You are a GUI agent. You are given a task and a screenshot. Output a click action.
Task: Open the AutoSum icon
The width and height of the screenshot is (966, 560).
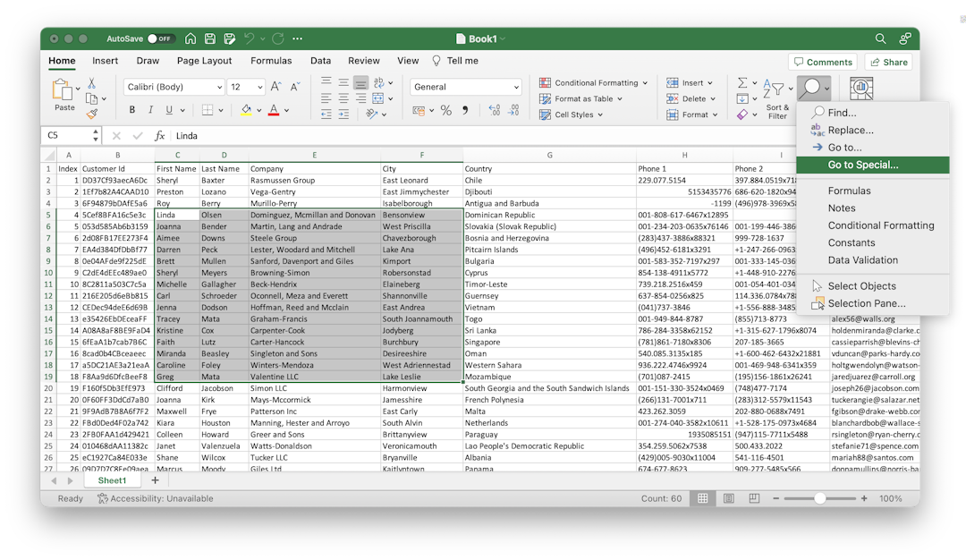744,82
